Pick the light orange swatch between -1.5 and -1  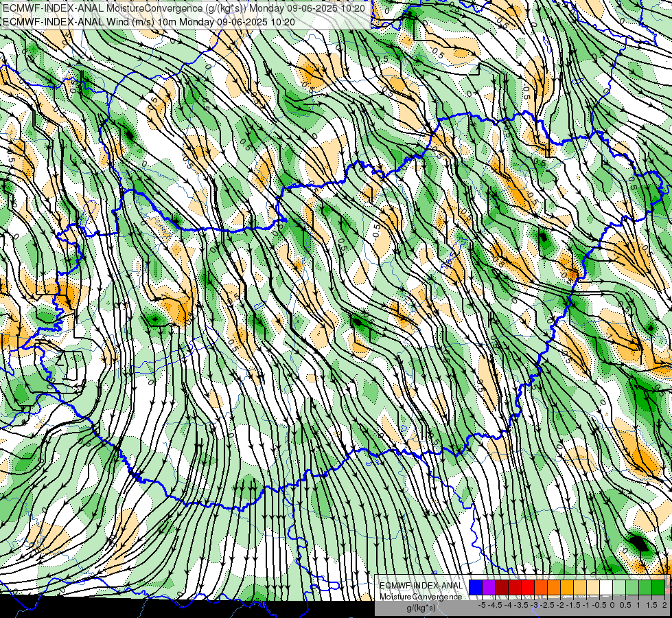tap(580, 587)
